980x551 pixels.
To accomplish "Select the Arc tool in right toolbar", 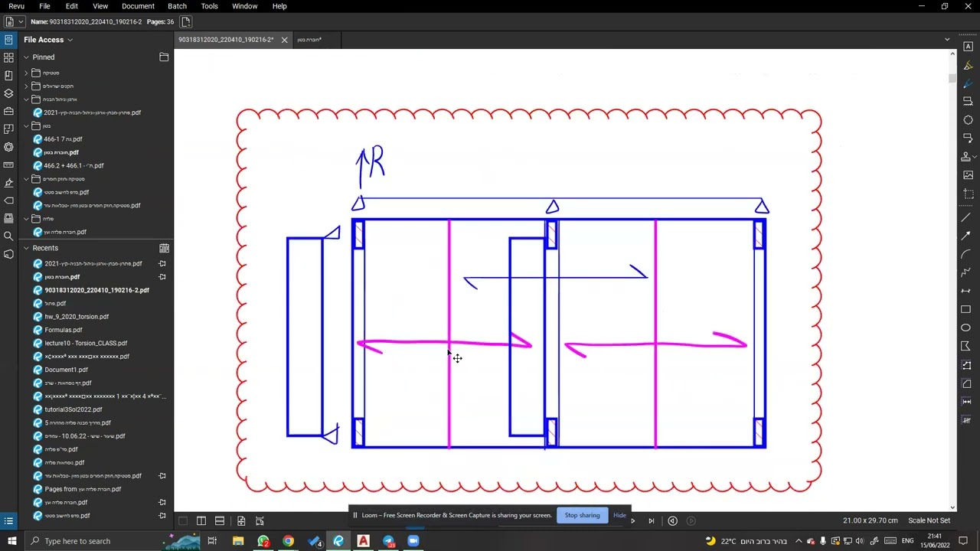I will pos(965,254).
